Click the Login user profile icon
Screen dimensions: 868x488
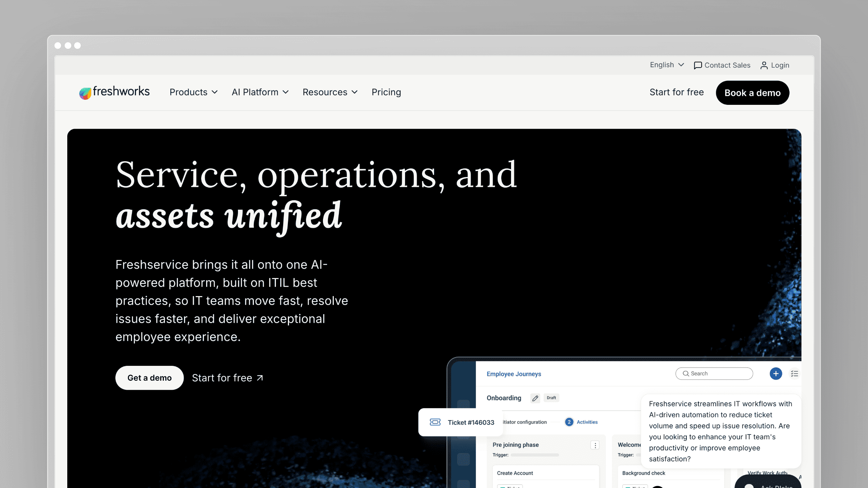click(764, 65)
